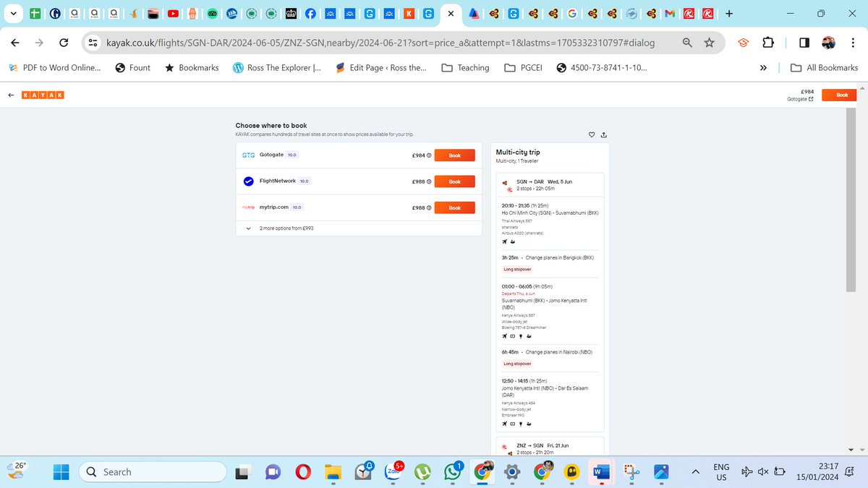Click the Chrome profile avatar
The width and height of the screenshot is (868, 488).
pos(828,43)
